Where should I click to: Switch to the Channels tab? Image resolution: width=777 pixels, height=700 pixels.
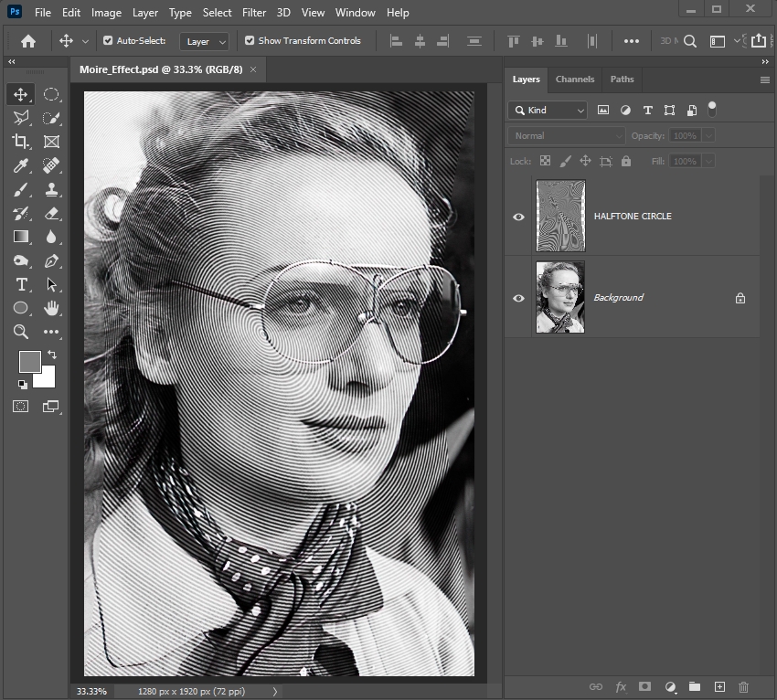pos(575,80)
